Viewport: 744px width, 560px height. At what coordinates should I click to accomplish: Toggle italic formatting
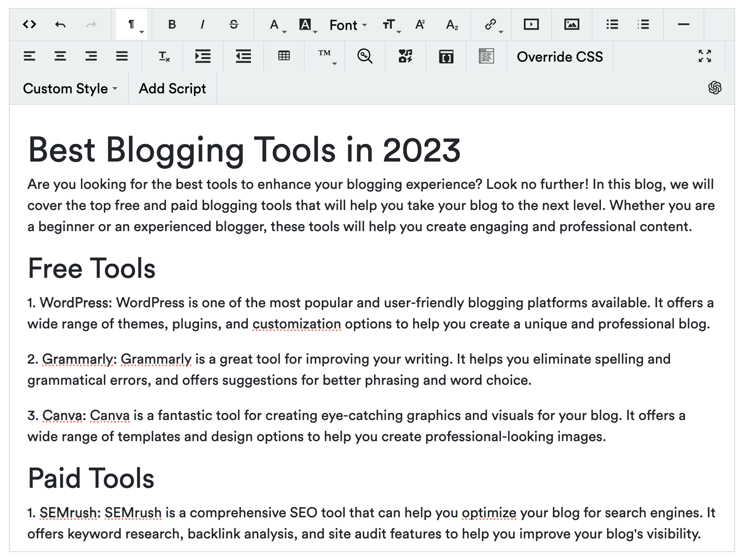(203, 25)
